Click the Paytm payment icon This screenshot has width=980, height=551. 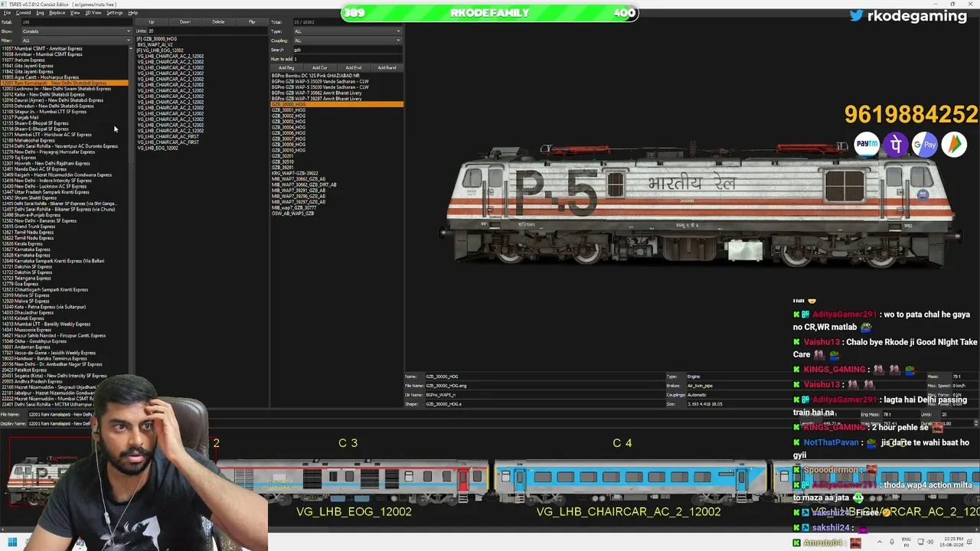pyautogui.click(x=867, y=144)
